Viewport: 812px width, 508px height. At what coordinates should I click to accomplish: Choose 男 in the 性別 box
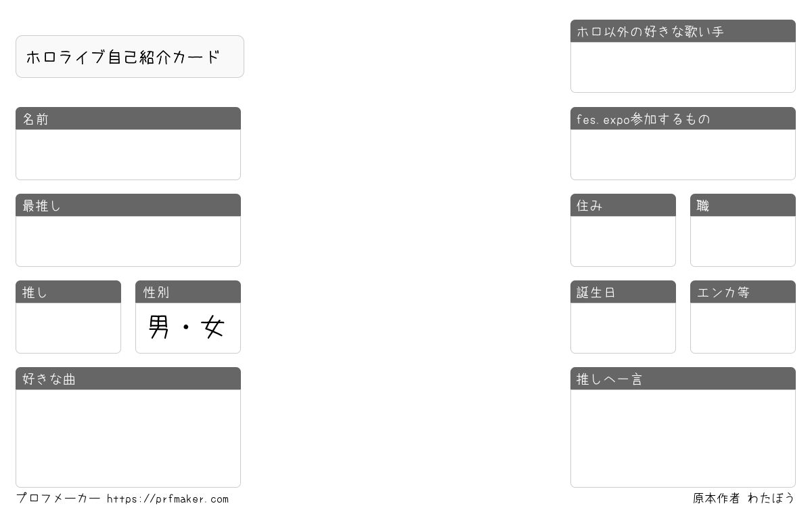coord(158,328)
